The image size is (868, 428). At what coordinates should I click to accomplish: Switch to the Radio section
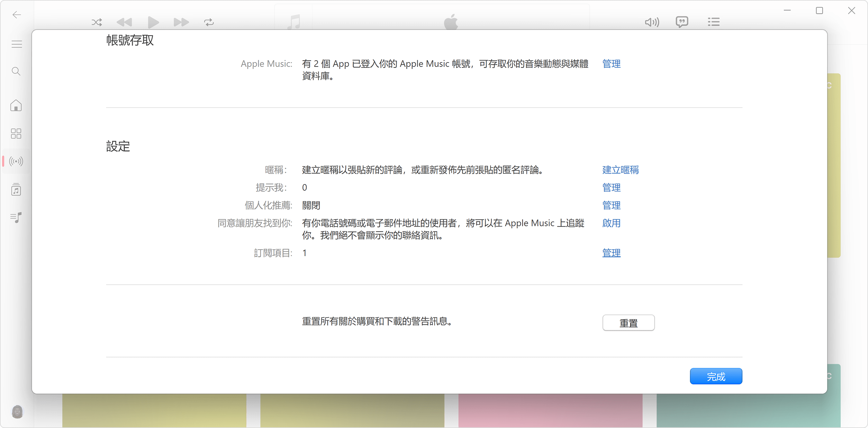click(x=15, y=161)
